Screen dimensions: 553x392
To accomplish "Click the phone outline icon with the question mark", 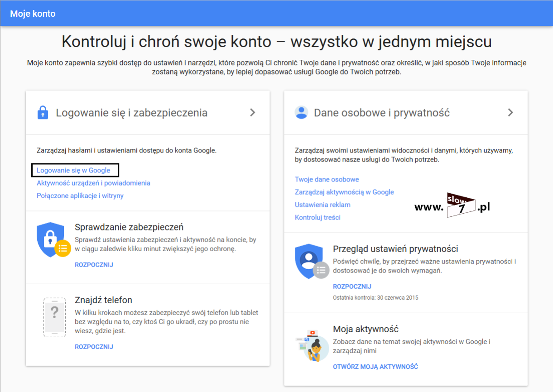I will [x=54, y=317].
